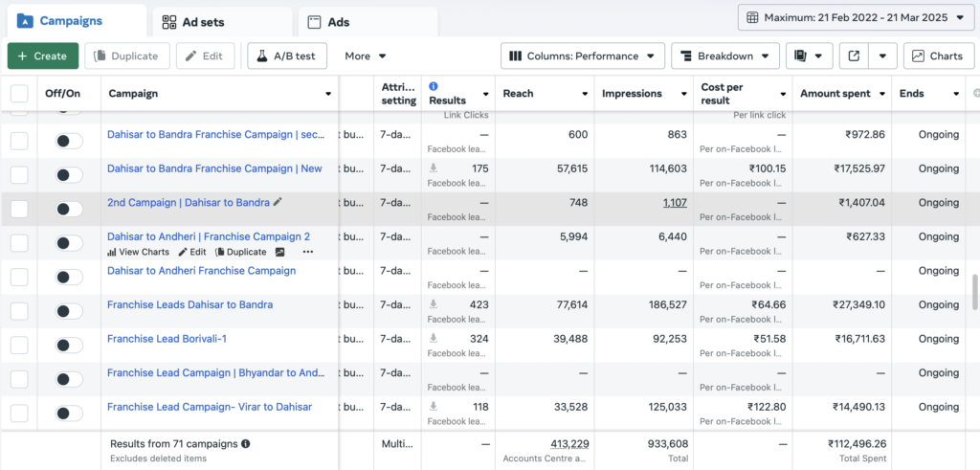The image size is (980, 470).
Task: Open the More menu
Action: click(366, 56)
